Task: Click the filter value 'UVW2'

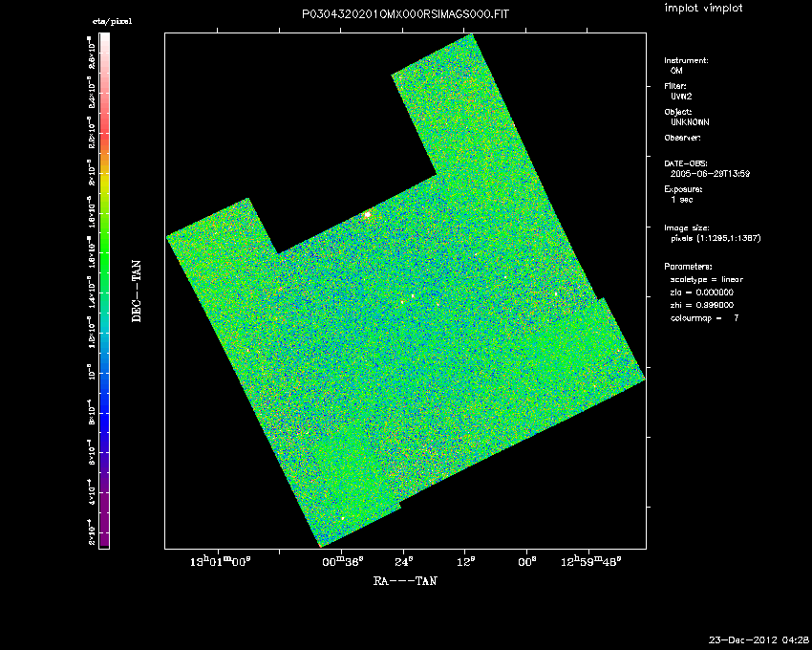Action: point(681,97)
